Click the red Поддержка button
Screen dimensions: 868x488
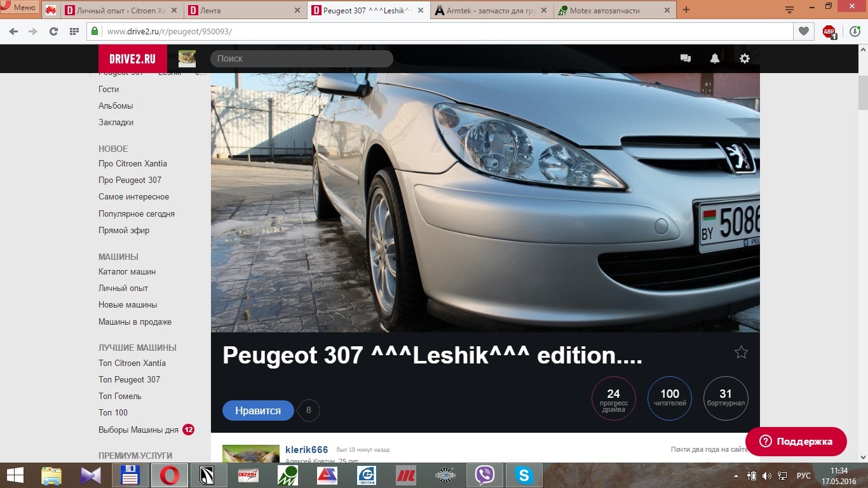(796, 442)
